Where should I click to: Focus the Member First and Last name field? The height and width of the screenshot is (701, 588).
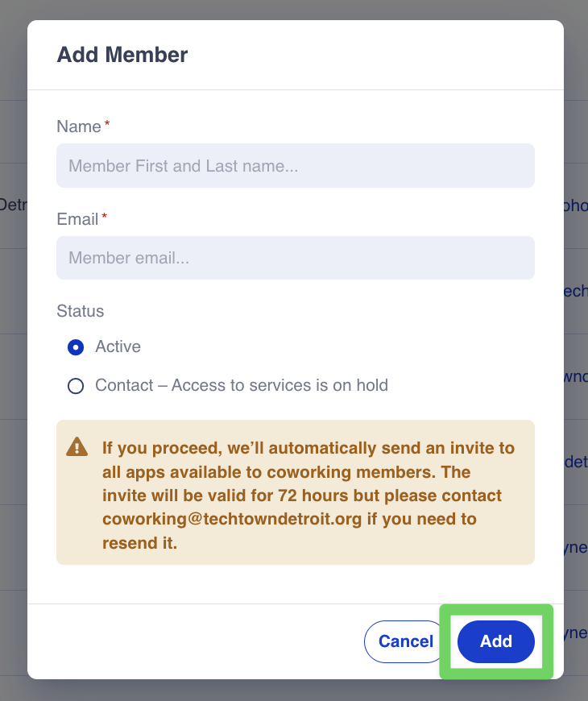click(295, 166)
